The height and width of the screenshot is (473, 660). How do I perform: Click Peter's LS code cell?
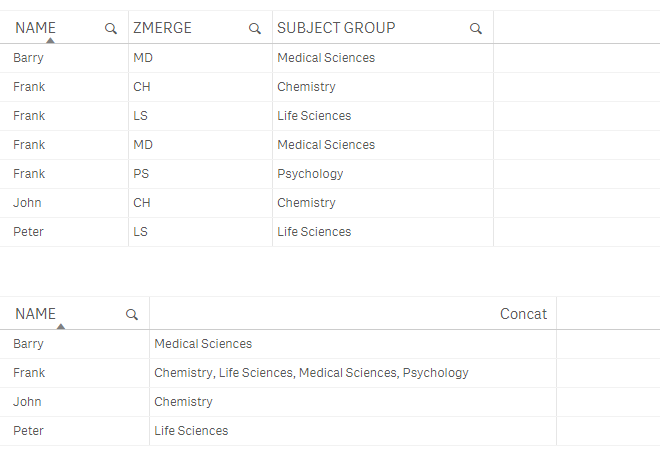coord(142,232)
